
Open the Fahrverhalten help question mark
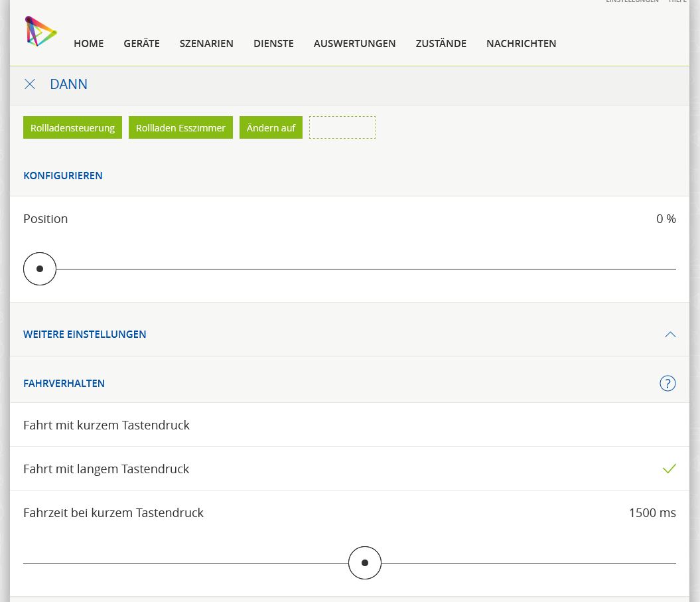667,383
